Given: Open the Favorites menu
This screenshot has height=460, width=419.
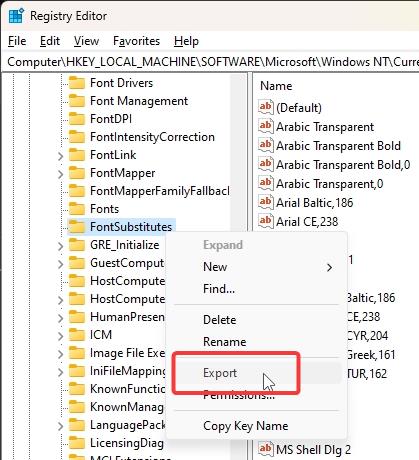Looking at the screenshot, I should tap(137, 41).
